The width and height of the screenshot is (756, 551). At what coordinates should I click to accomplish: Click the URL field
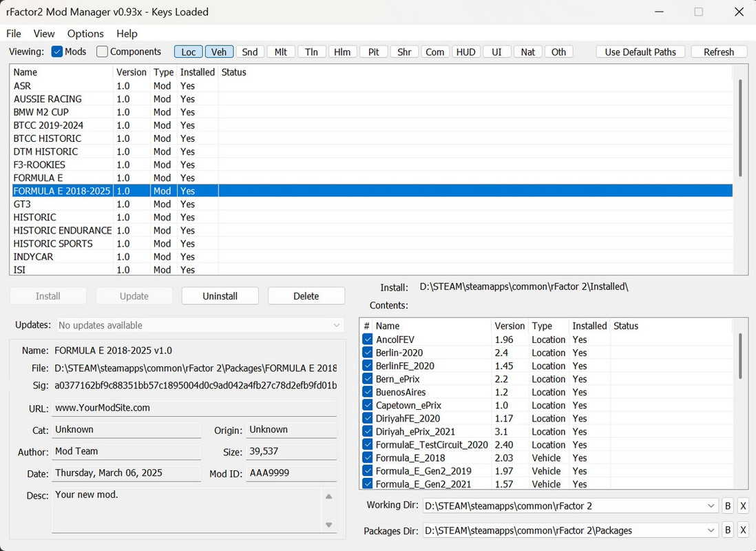(194, 408)
